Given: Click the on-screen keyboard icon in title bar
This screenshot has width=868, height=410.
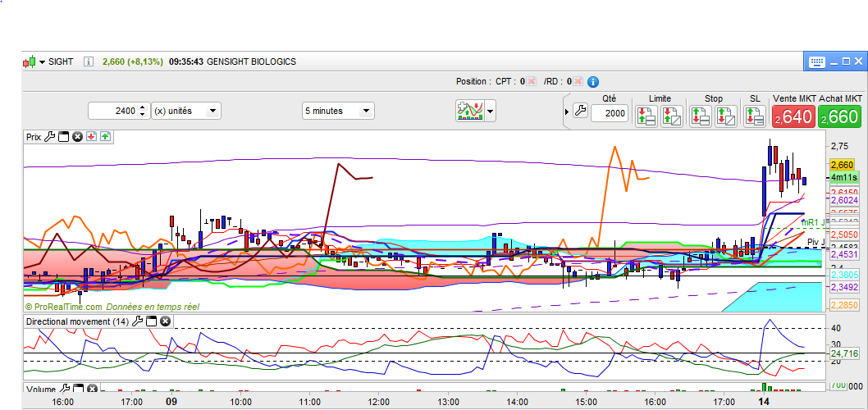Looking at the screenshot, I should [x=816, y=61].
